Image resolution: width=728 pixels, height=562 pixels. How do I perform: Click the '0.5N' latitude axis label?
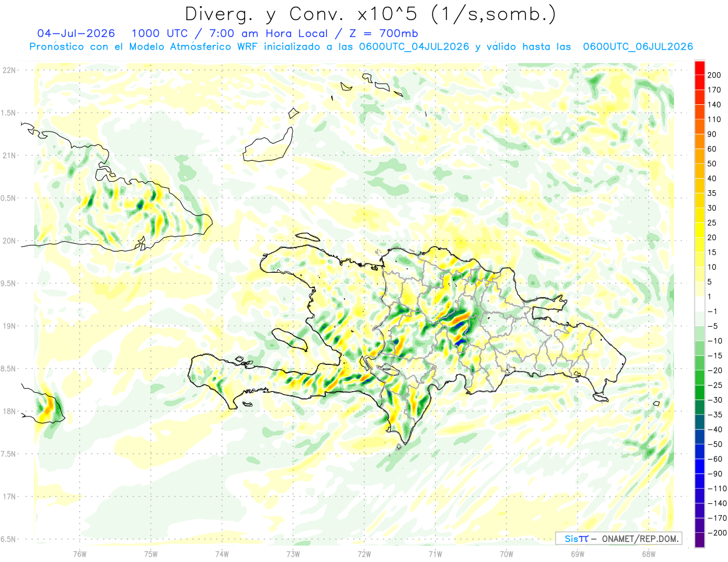click(9, 198)
